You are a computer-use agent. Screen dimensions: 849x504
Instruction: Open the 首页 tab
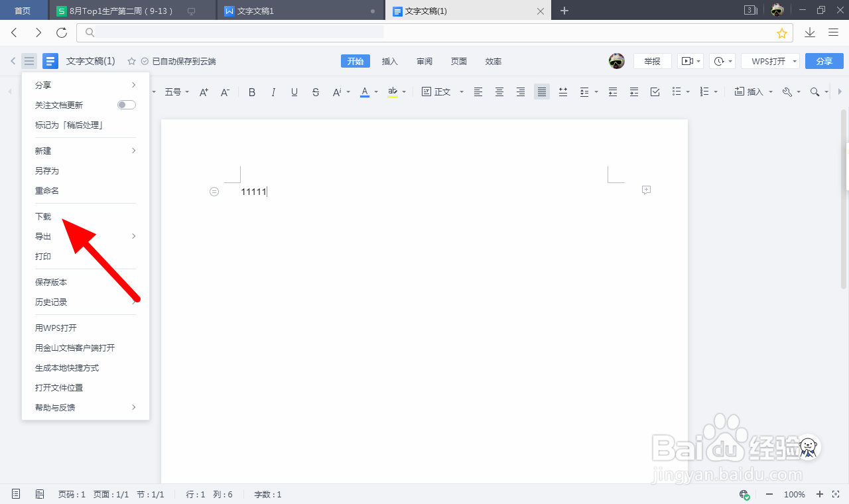coord(23,11)
